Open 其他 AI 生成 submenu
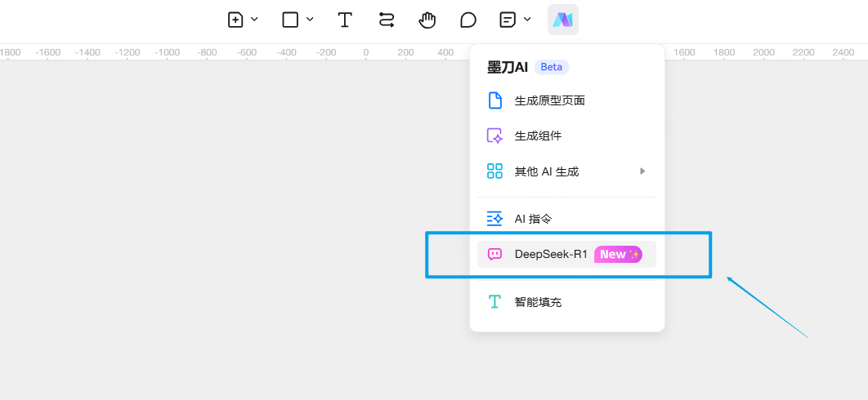The image size is (868, 400). [x=567, y=171]
